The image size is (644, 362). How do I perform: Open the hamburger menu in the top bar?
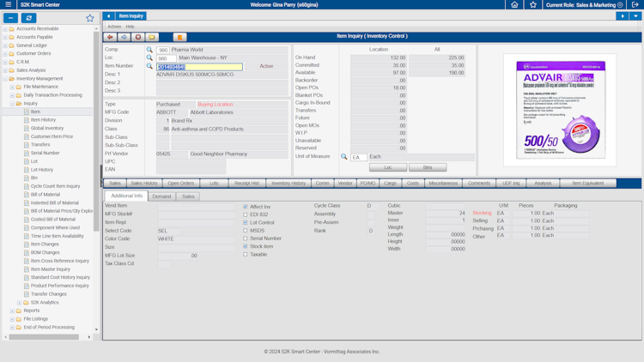tap(8, 4)
